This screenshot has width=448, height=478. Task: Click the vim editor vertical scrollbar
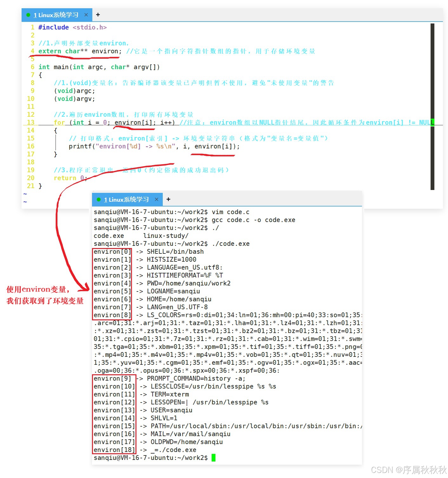coord(432,107)
